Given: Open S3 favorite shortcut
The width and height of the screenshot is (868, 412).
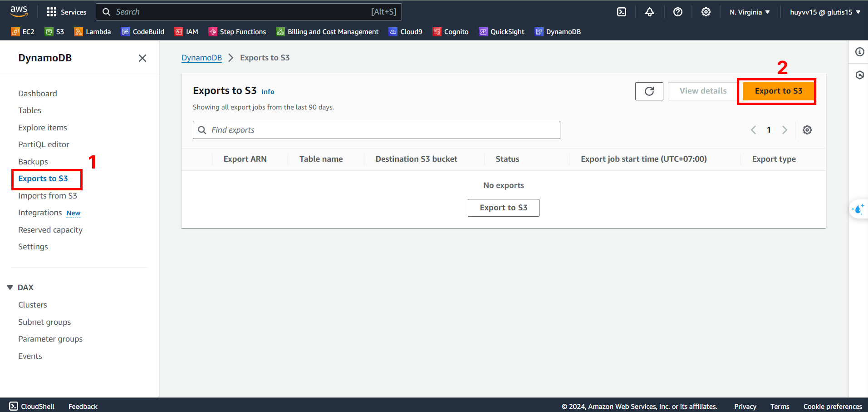Looking at the screenshot, I should click(54, 32).
